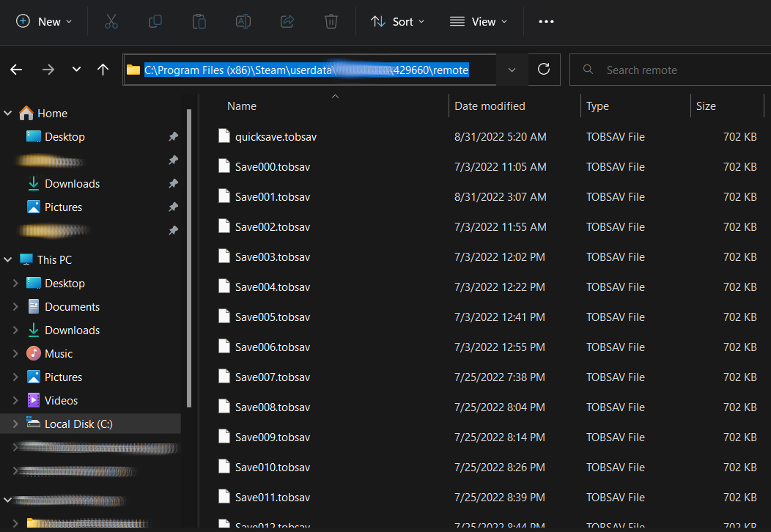This screenshot has width=771, height=532.
Task: Select file Save004.tobsav
Action: coord(273,287)
